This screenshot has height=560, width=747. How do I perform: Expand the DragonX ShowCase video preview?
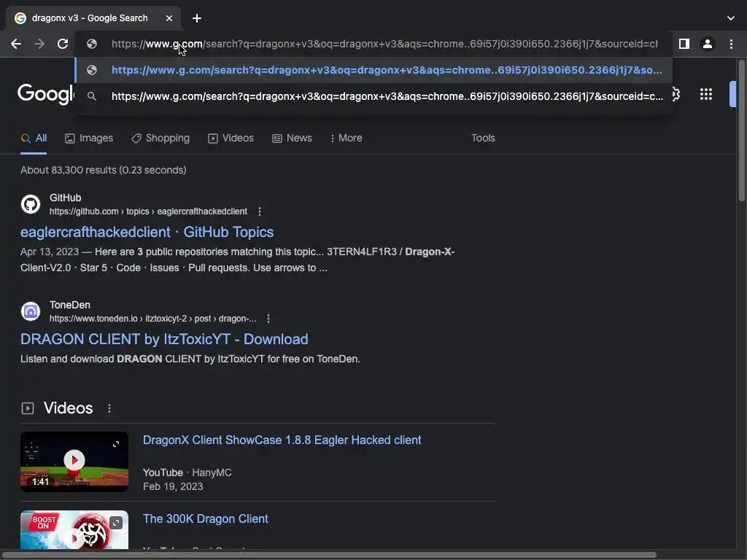[x=116, y=444]
